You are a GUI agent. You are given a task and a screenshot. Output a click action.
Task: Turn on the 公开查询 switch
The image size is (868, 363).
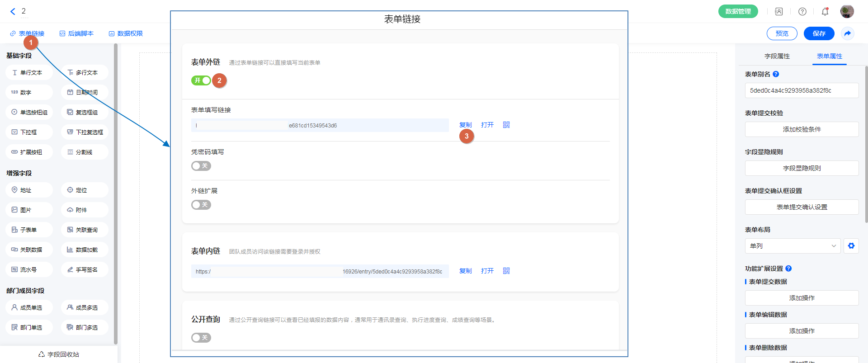[201, 338]
